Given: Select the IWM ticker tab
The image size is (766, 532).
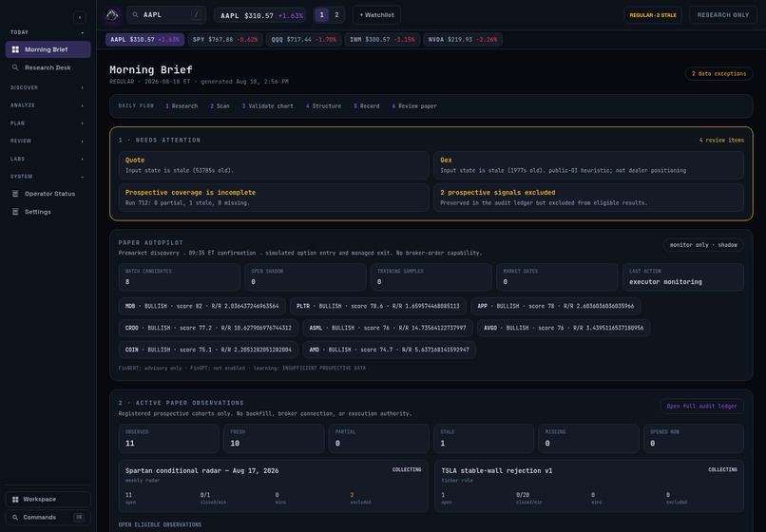Looking at the screenshot, I should [382, 40].
